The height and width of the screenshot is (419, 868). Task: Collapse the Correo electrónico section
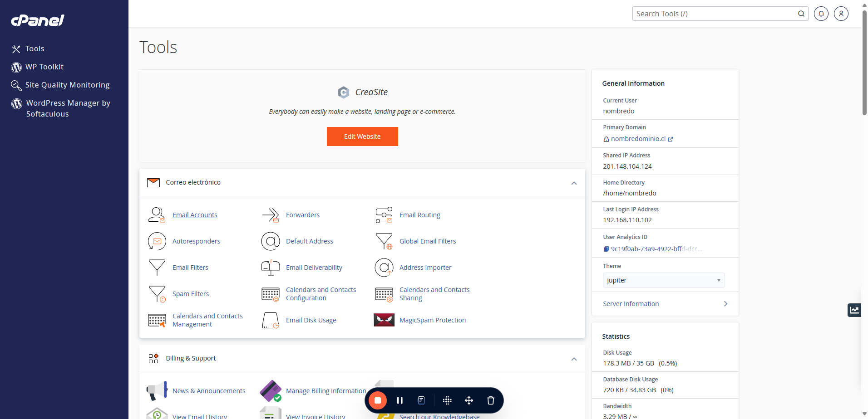click(574, 183)
